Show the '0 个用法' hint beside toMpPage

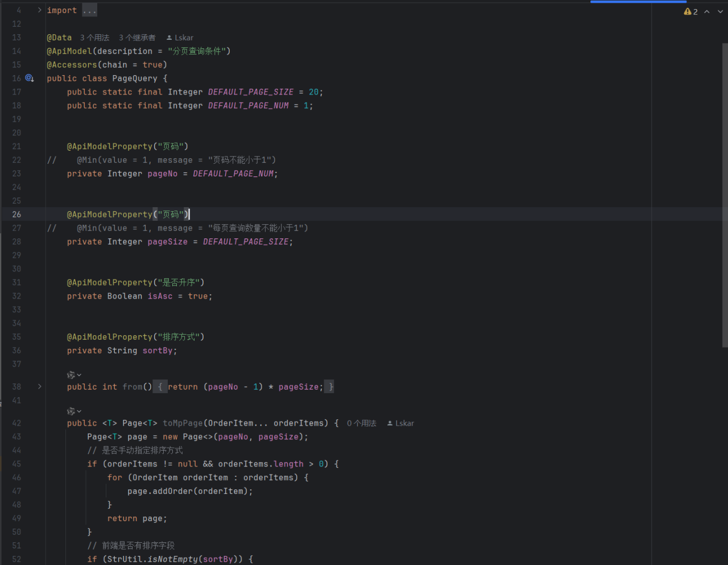[362, 423]
